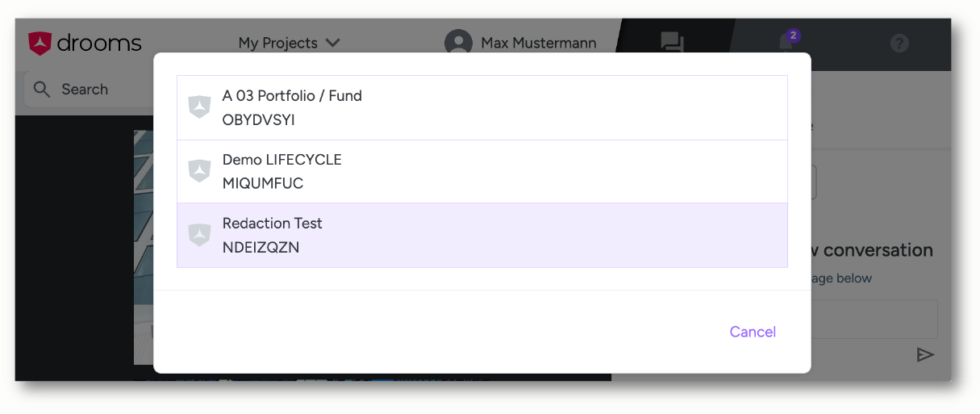The height and width of the screenshot is (414, 980).
Task: Click the magnifier search icon
Action: (42, 90)
